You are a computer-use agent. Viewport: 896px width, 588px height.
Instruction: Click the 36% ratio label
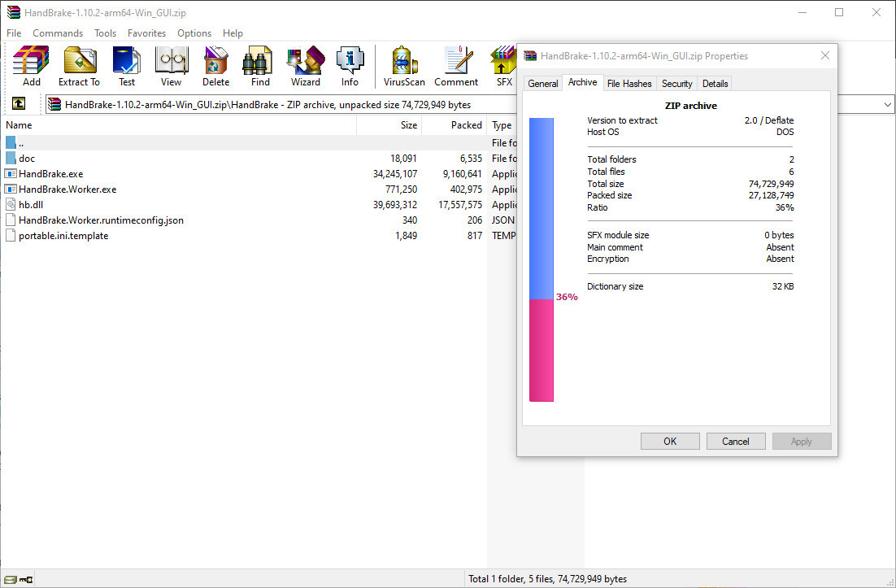coord(566,297)
